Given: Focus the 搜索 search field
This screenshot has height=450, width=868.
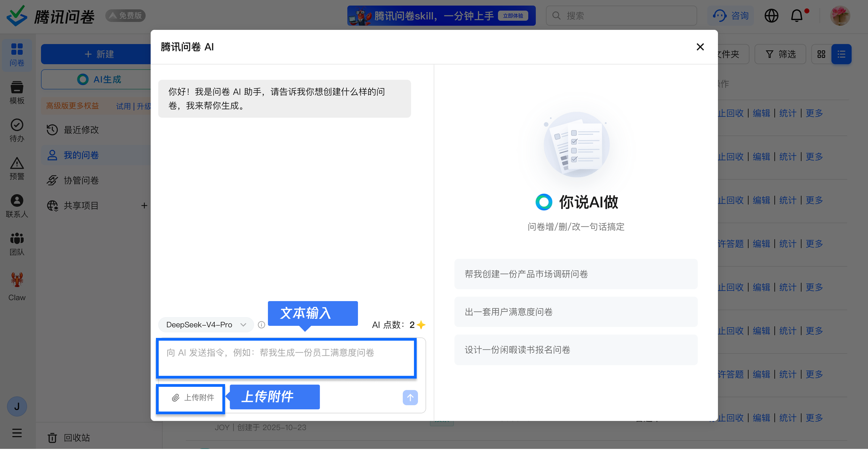Looking at the screenshot, I should coord(621,15).
